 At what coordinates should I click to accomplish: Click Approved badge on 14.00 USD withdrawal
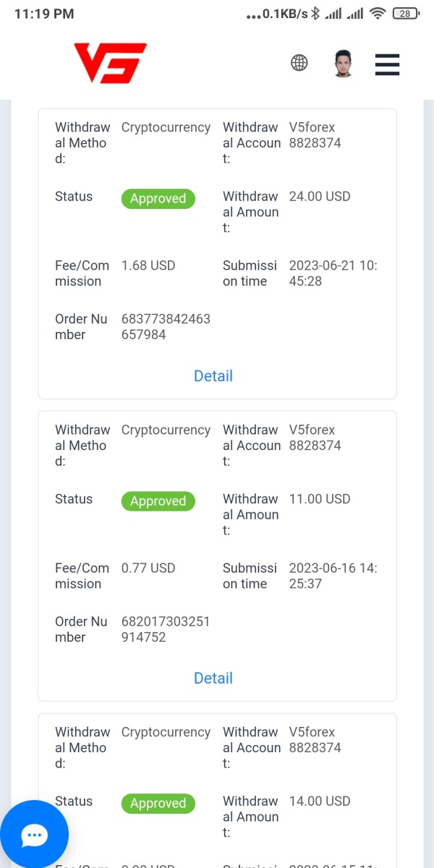click(x=158, y=804)
